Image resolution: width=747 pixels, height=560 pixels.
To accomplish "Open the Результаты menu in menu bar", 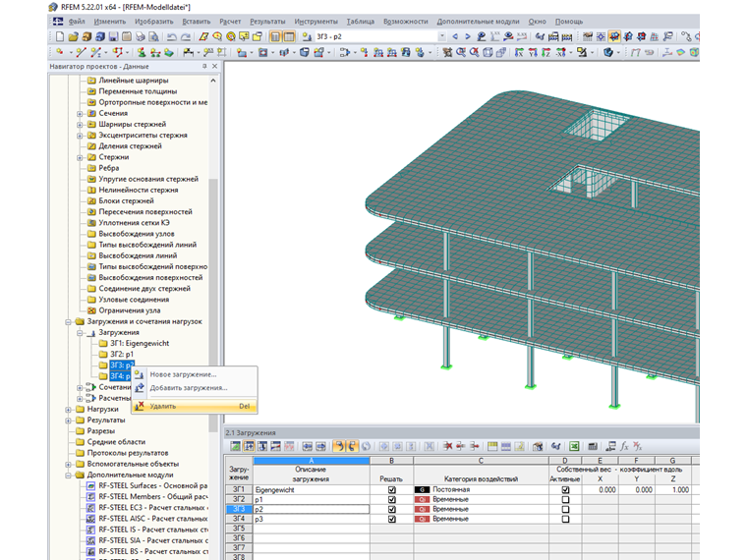I will [267, 22].
